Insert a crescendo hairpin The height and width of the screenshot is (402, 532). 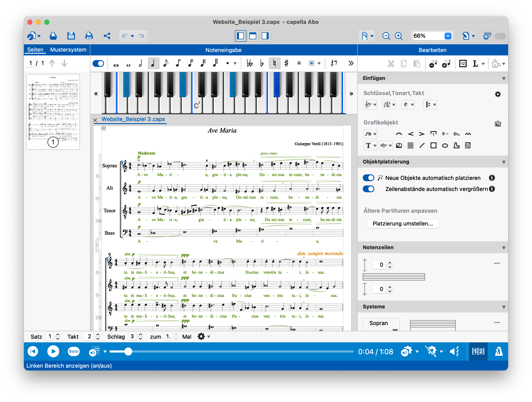coord(411,134)
